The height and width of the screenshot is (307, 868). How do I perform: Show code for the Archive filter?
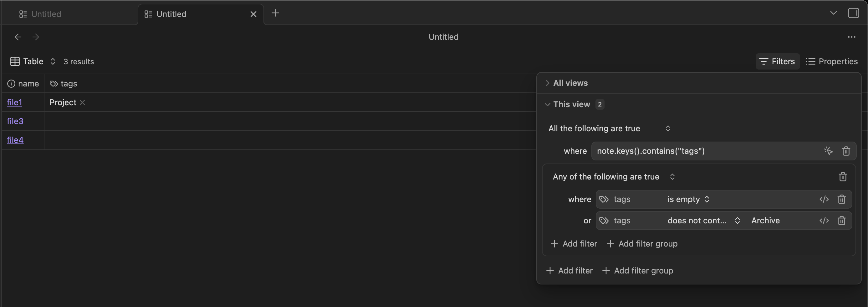click(x=824, y=221)
